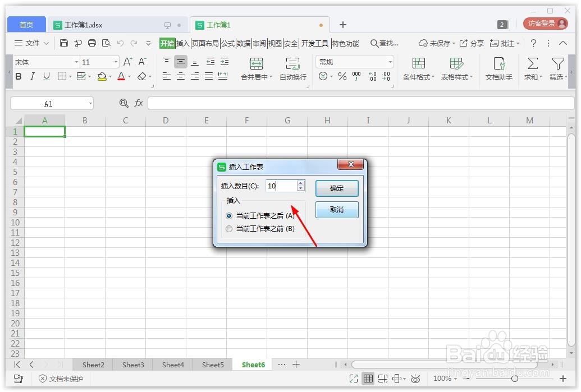This screenshot has height=392, width=581.
Task: Click the 文档助手 assistant icon
Action: pos(498,68)
